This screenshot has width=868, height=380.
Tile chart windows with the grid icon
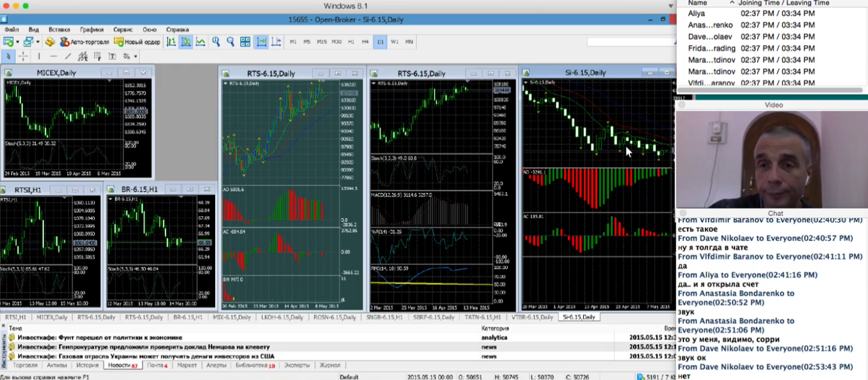point(245,42)
